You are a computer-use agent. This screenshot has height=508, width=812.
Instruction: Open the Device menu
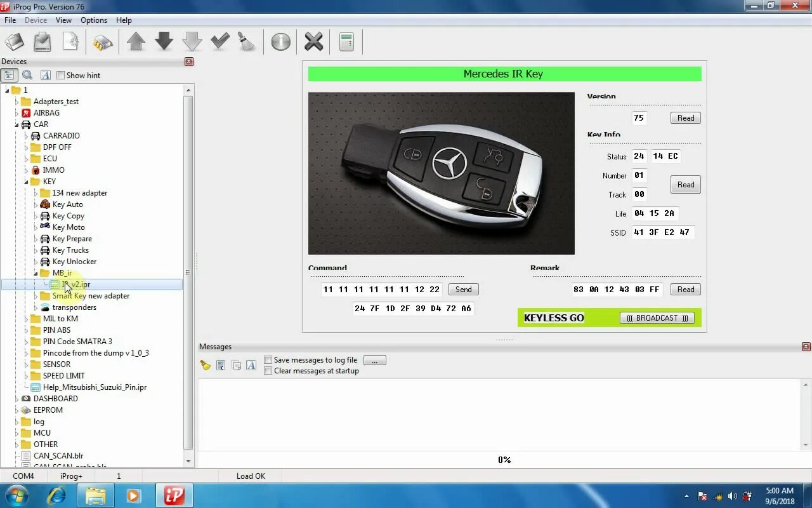[x=36, y=20]
